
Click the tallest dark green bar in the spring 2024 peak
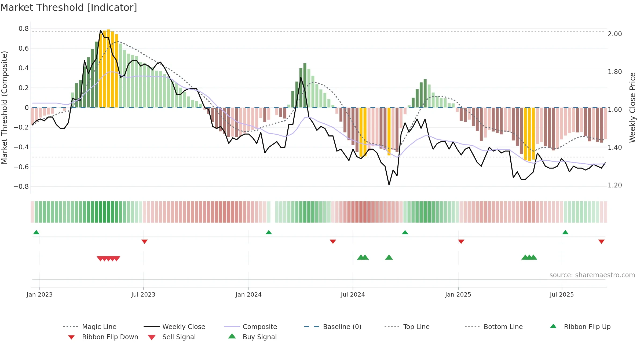click(305, 85)
